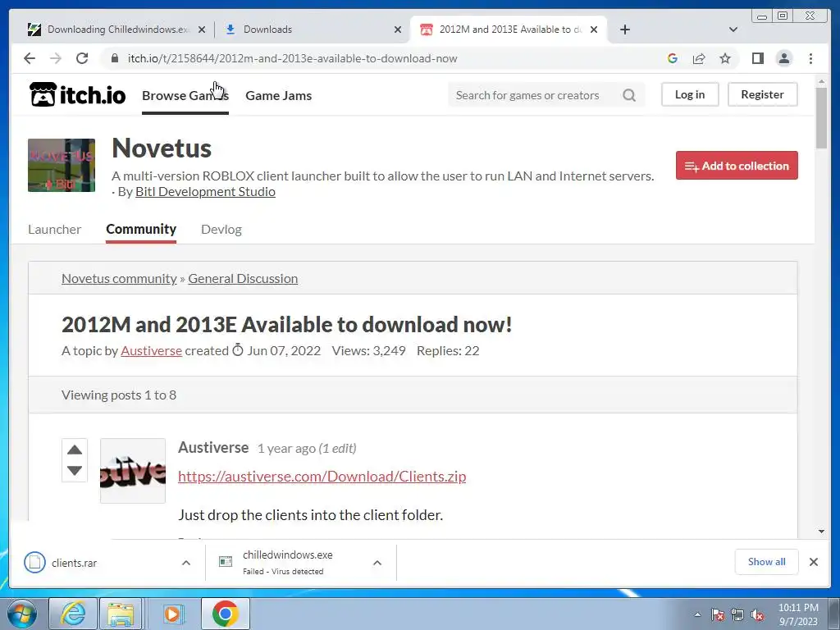
Task: Click Austiverse's avatar image
Action: click(x=133, y=470)
